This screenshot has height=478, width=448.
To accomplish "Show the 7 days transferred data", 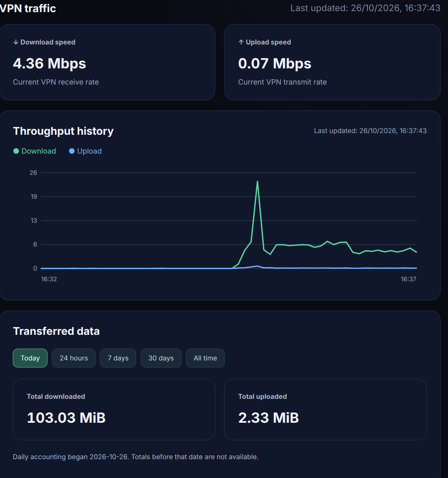I will point(118,358).
